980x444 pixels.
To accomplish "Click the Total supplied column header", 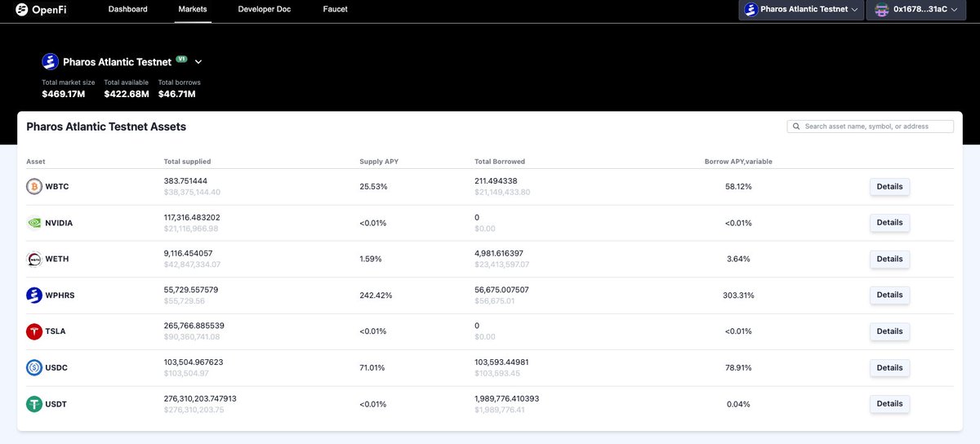I will click(187, 162).
